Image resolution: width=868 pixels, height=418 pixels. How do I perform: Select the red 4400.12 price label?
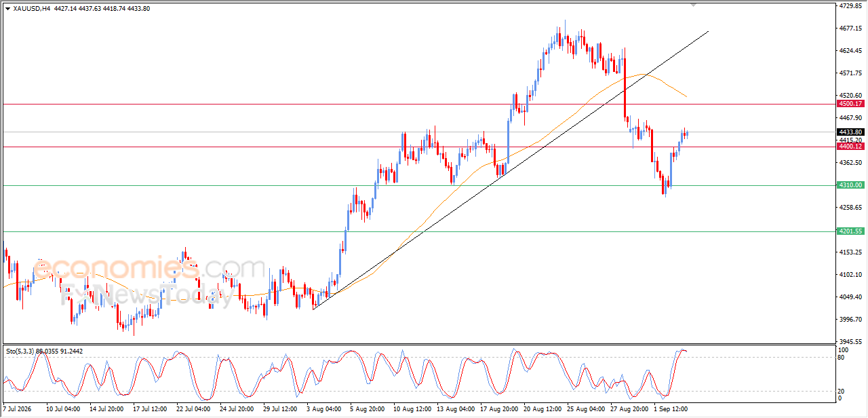pyautogui.click(x=850, y=147)
